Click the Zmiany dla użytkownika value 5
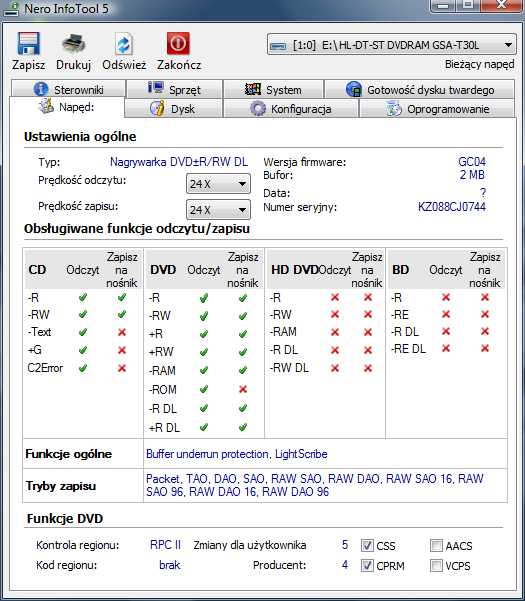 coord(345,545)
